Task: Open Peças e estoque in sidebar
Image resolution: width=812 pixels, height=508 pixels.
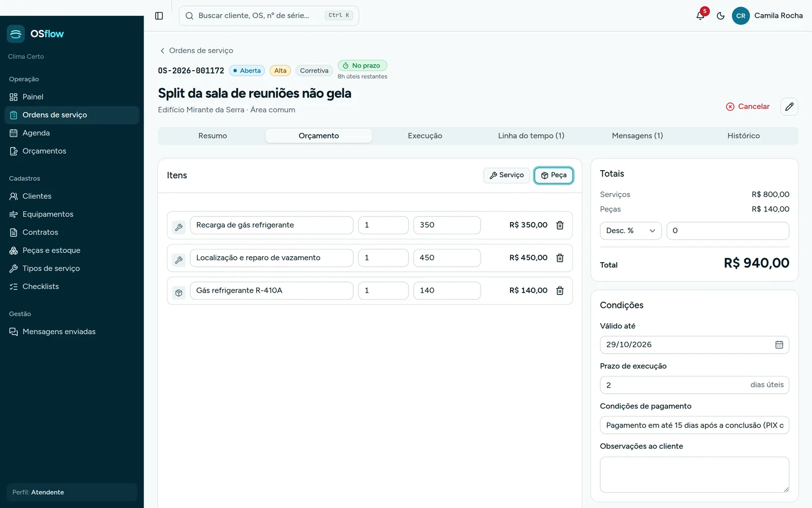Action: point(72,250)
